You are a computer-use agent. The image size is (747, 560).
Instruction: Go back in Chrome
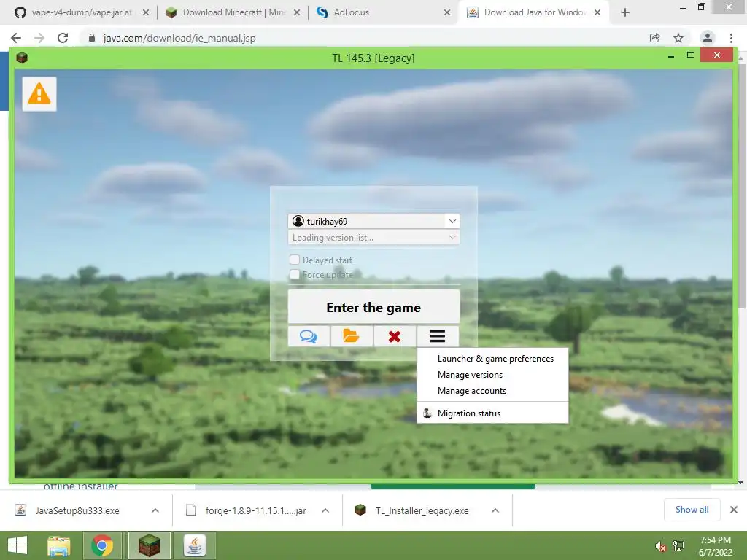16,38
